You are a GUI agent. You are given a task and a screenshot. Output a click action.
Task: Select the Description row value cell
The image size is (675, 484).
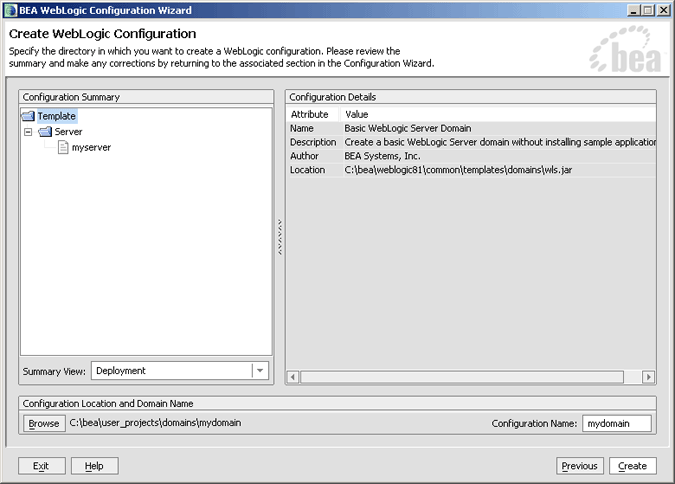(x=499, y=142)
